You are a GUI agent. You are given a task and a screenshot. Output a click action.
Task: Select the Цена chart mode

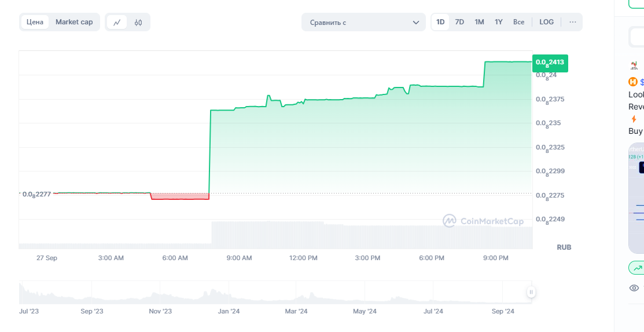coord(35,22)
